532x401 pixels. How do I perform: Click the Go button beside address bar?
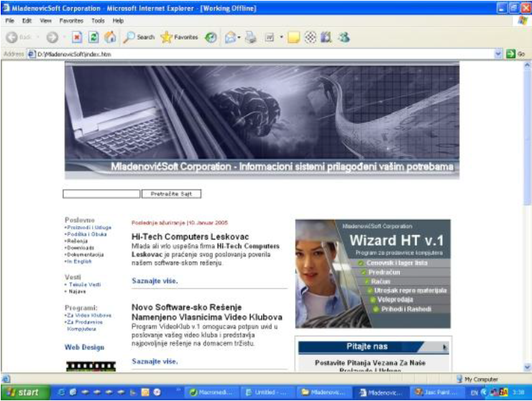[515, 54]
